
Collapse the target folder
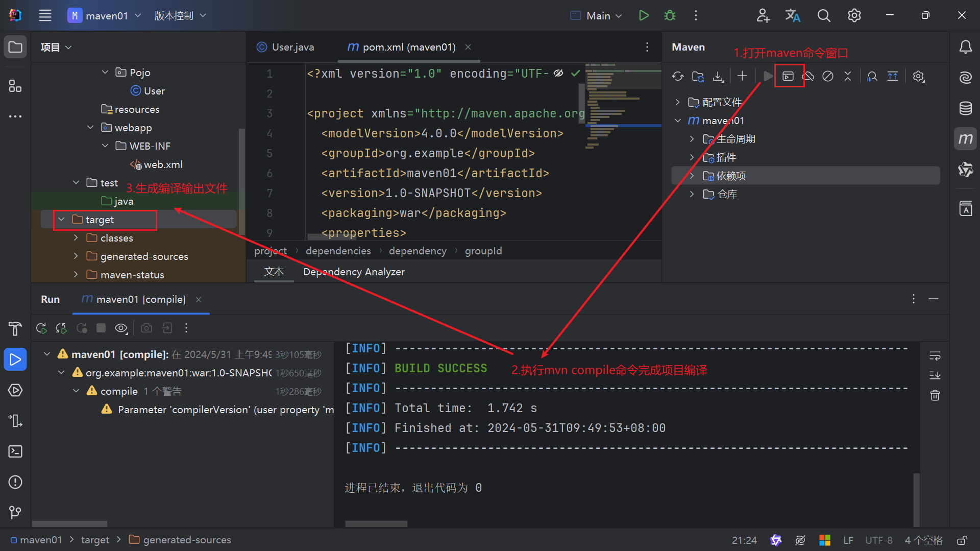point(62,220)
